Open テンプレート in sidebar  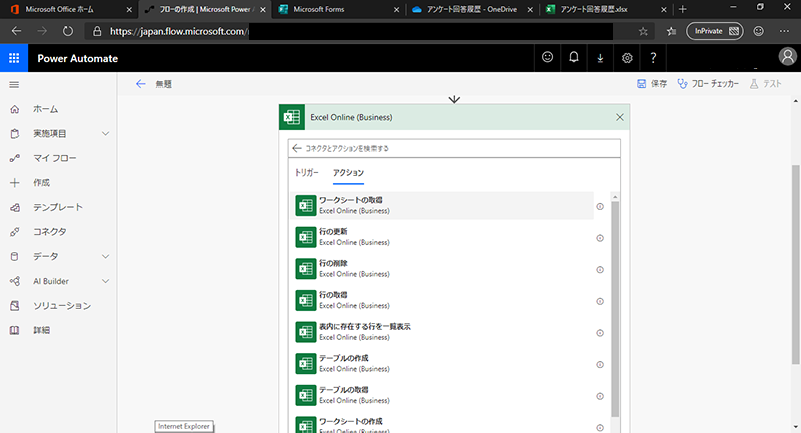click(58, 207)
